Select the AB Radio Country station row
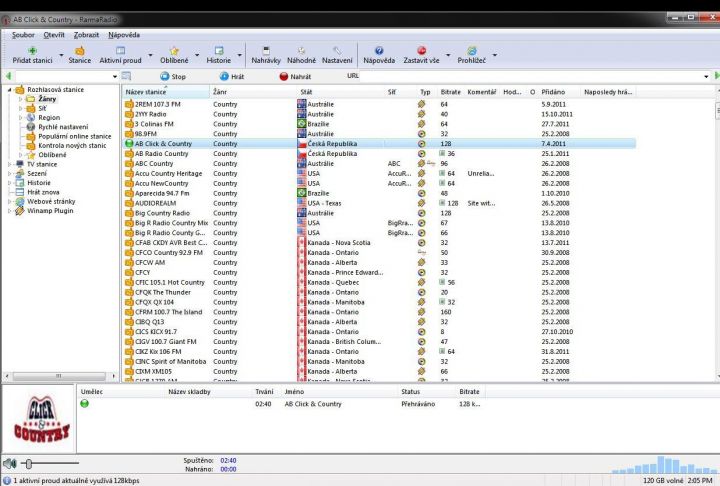 coord(379,153)
